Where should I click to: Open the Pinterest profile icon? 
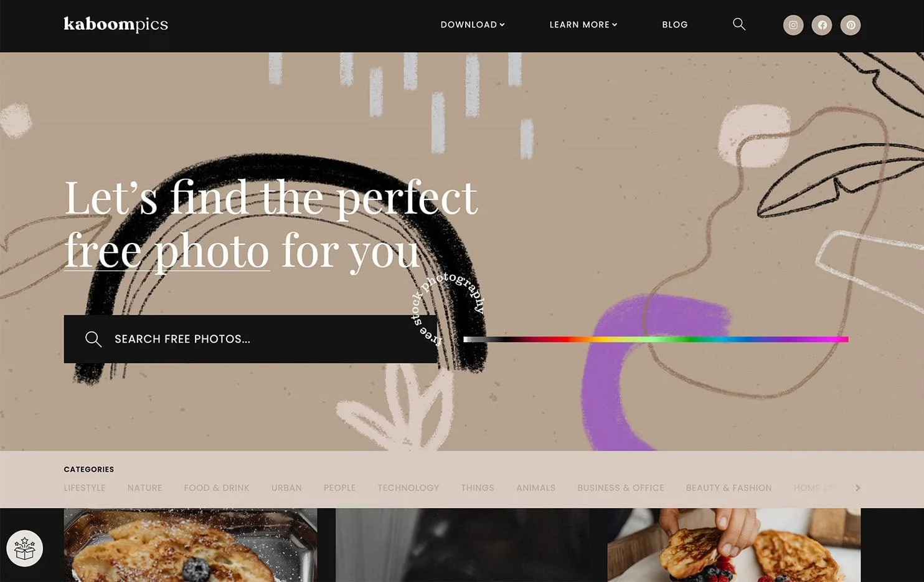click(851, 25)
